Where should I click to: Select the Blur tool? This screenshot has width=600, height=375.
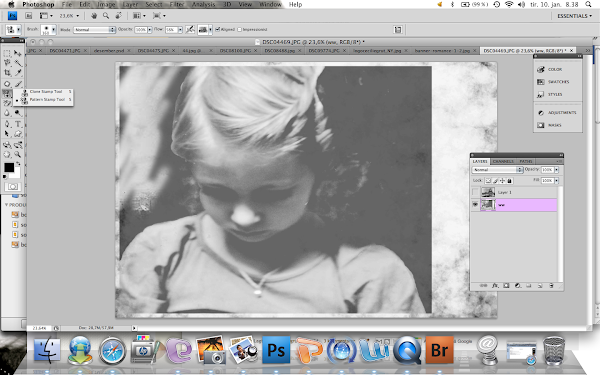7,113
